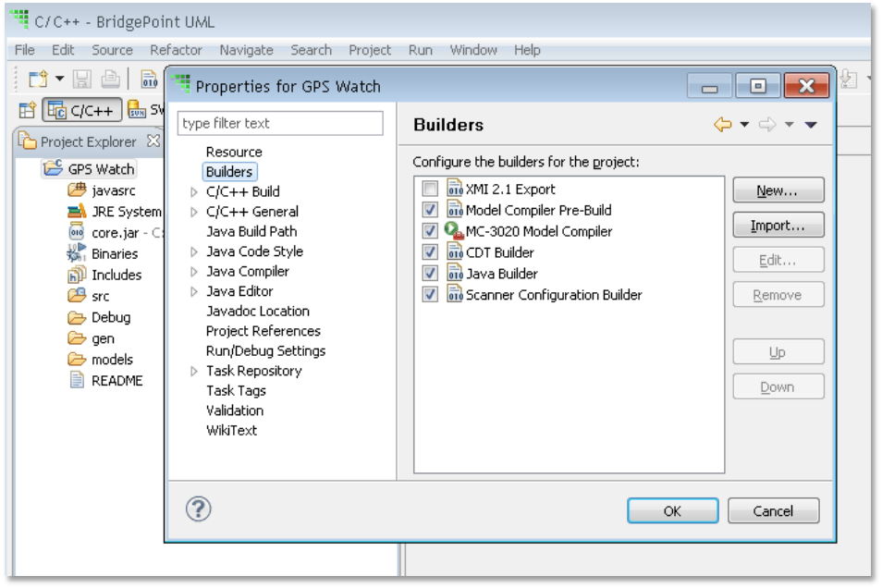This screenshot has width=882, height=588.
Task: Select Resource in properties tree
Action: pyautogui.click(x=233, y=152)
